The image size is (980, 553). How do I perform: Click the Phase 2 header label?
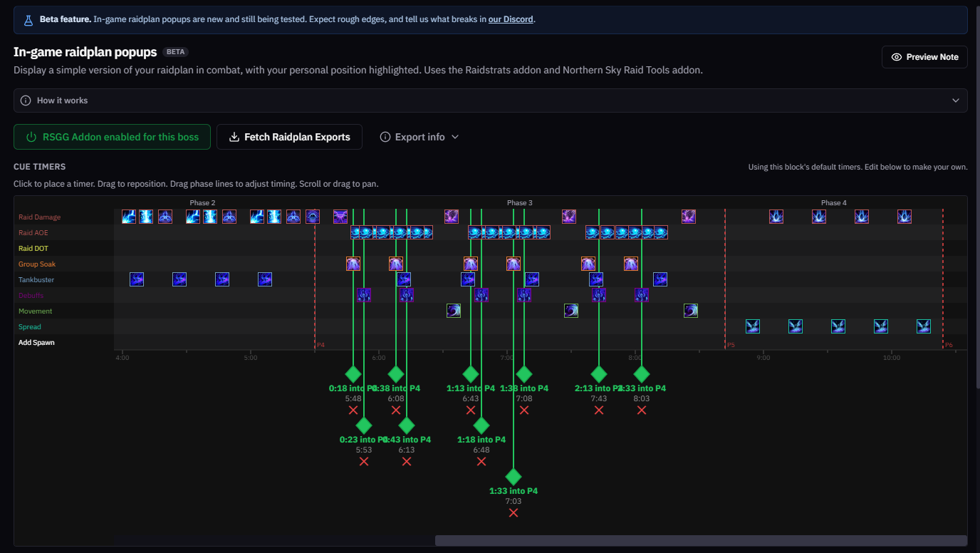(x=202, y=203)
